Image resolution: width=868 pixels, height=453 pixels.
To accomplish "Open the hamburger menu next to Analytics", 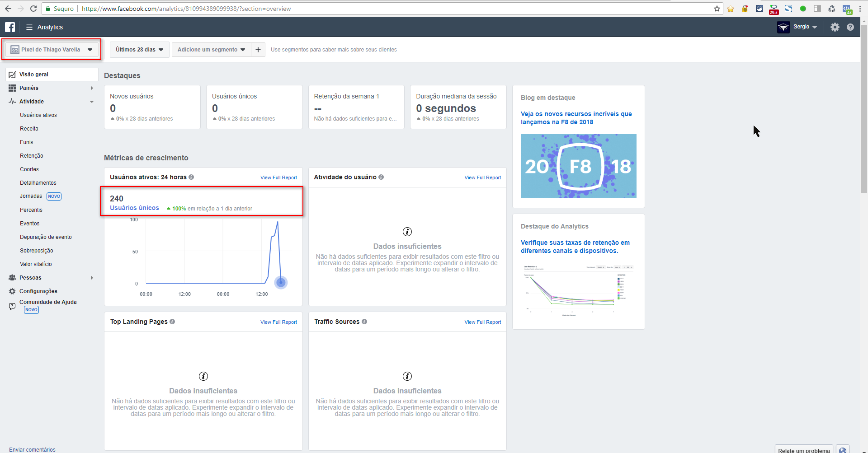I will point(29,27).
